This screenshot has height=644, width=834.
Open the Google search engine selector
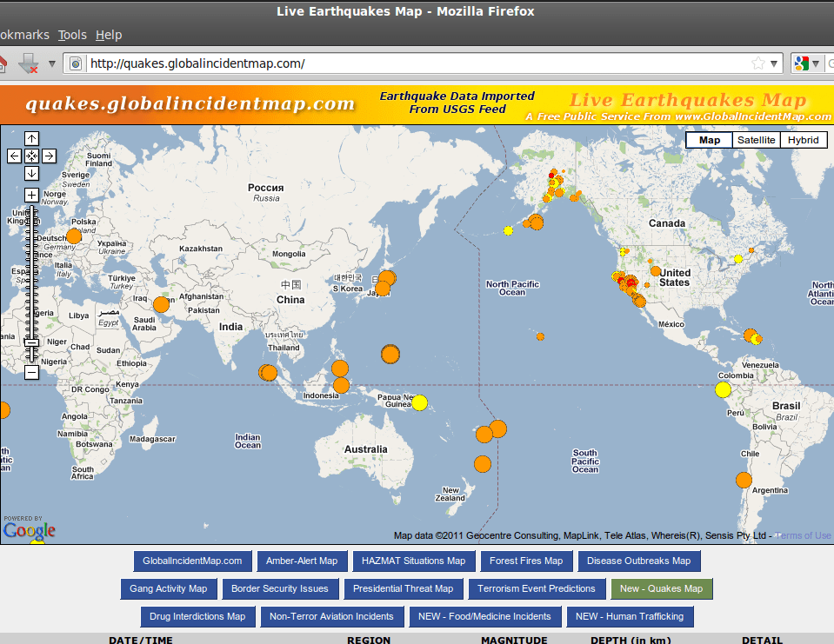806,63
